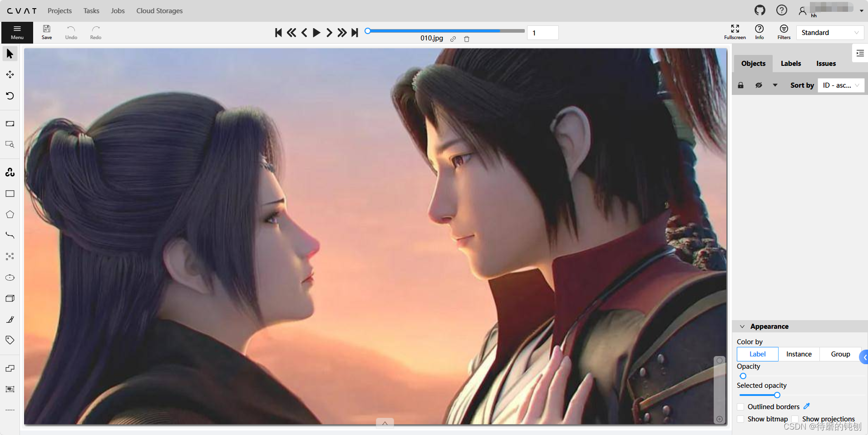Select the setup tag tool
Image resolution: width=868 pixels, height=435 pixels.
click(10, 340)
